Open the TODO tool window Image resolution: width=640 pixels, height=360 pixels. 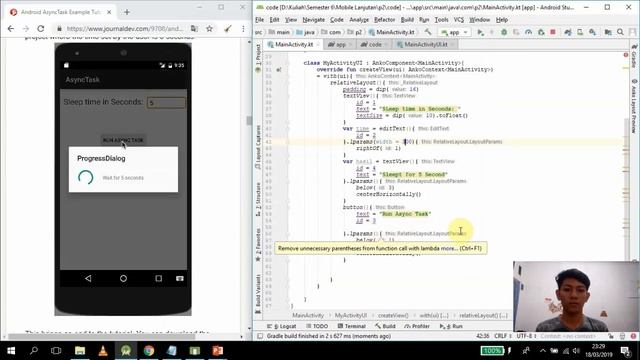317,326
